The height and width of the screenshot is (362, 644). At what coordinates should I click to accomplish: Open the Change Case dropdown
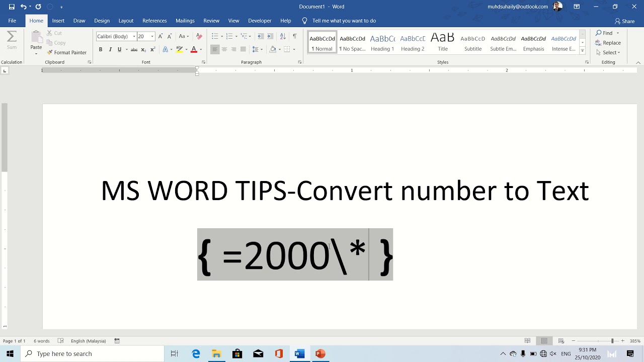183,36
